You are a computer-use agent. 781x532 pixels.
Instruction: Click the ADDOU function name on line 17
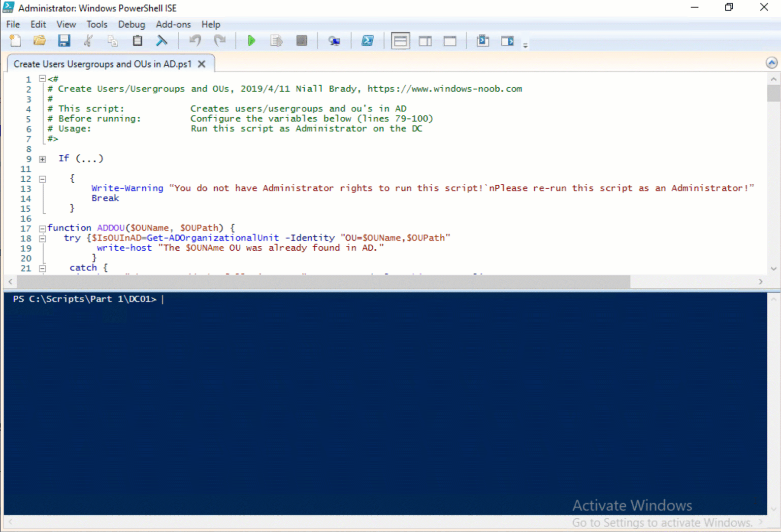[111, 228]
